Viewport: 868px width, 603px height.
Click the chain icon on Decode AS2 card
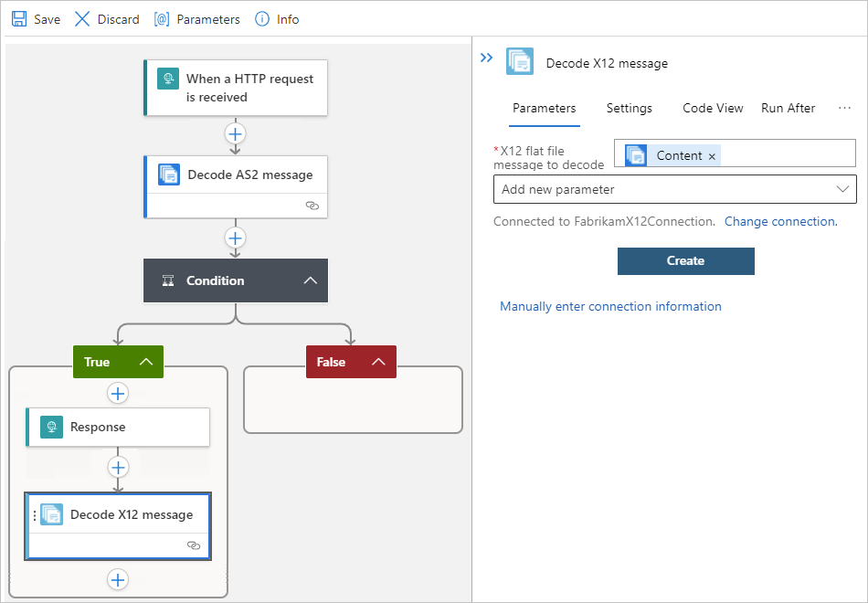point(312,206)
